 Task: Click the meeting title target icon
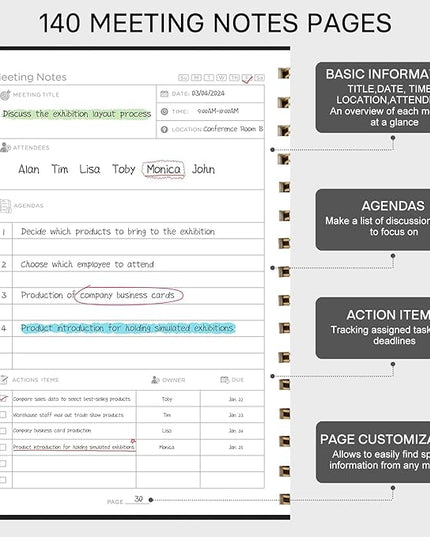coord(5,95)
